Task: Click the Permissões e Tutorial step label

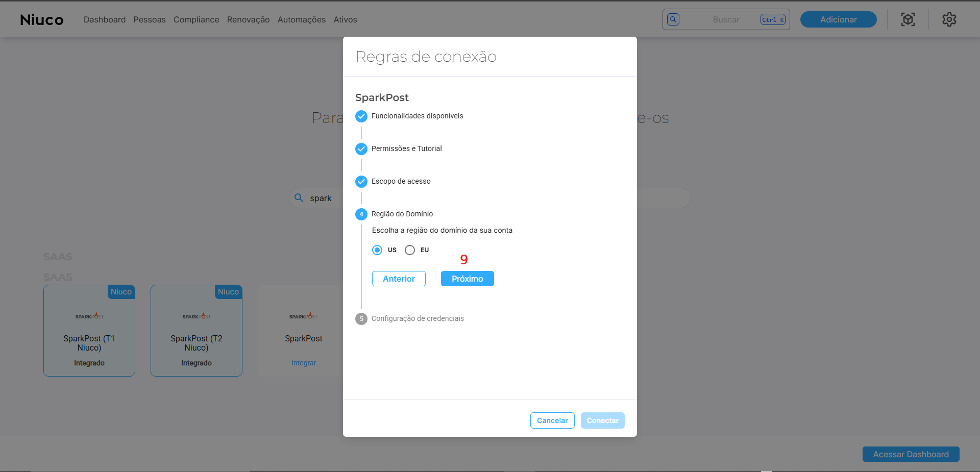Action: [x=407, y=148]
